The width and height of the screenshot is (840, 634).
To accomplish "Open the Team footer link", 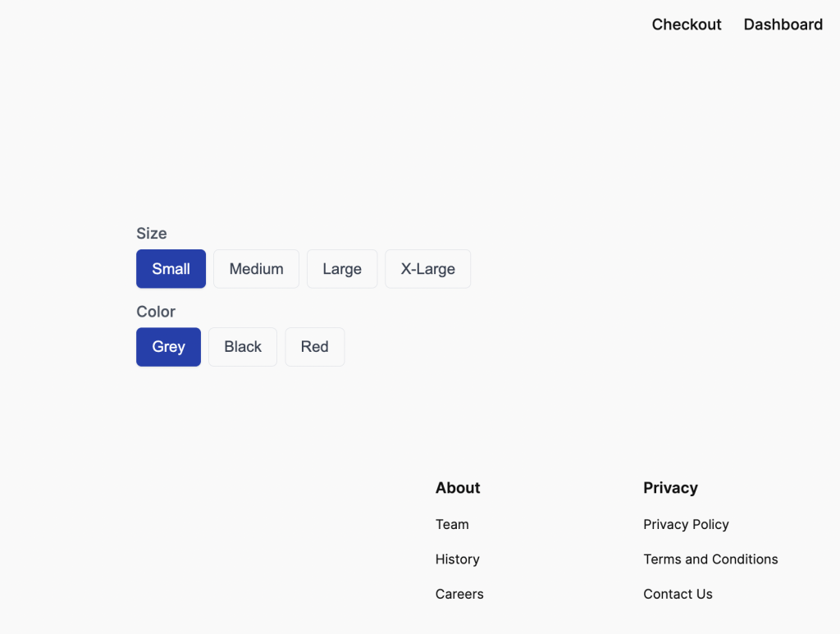I will [x=452, y=525].
